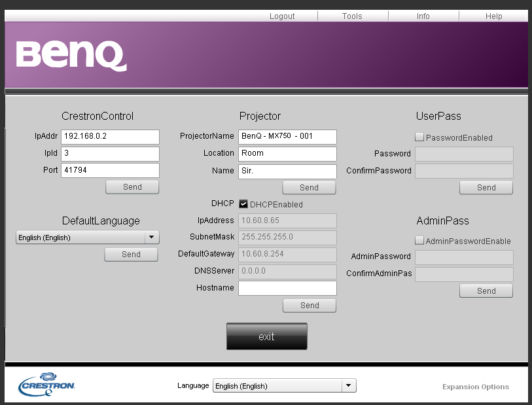
Task: Open the Expansion Options link
Action: (476, 387)
